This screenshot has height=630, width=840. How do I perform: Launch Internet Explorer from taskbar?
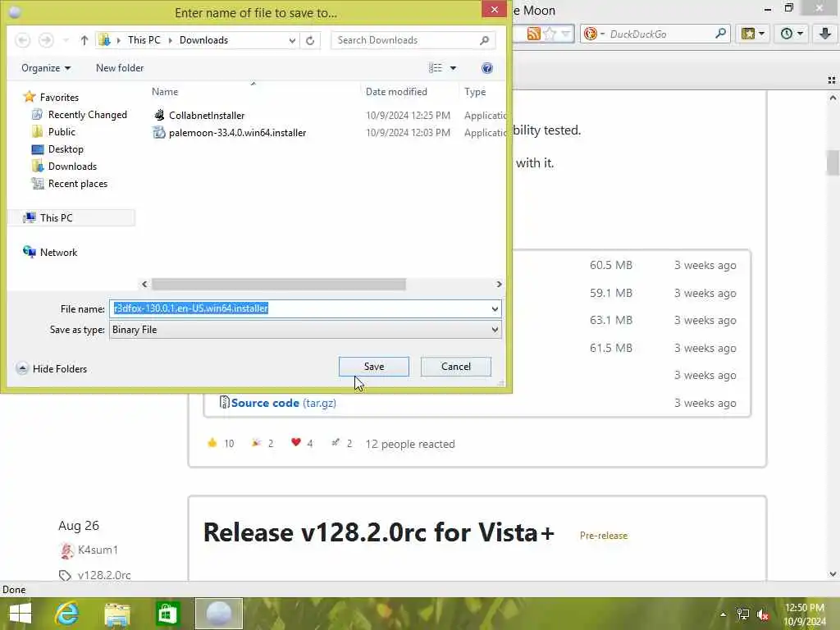(67, 614)
